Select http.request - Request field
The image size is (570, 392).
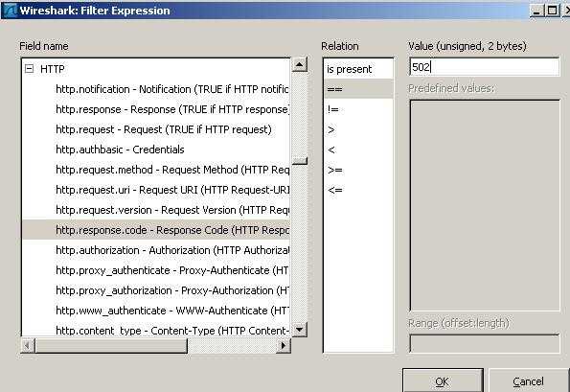pyautogui.click(x=156, y=129)
